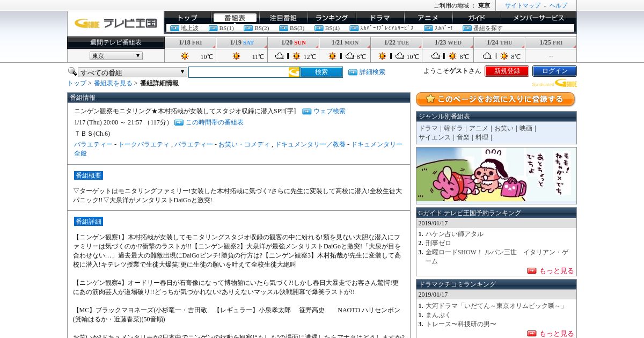The width and height of the screenshot is (644, 338).
Task: Click arrow icon beside ウェブ検索
Action: pyautogui.click(x=306, y=112)
